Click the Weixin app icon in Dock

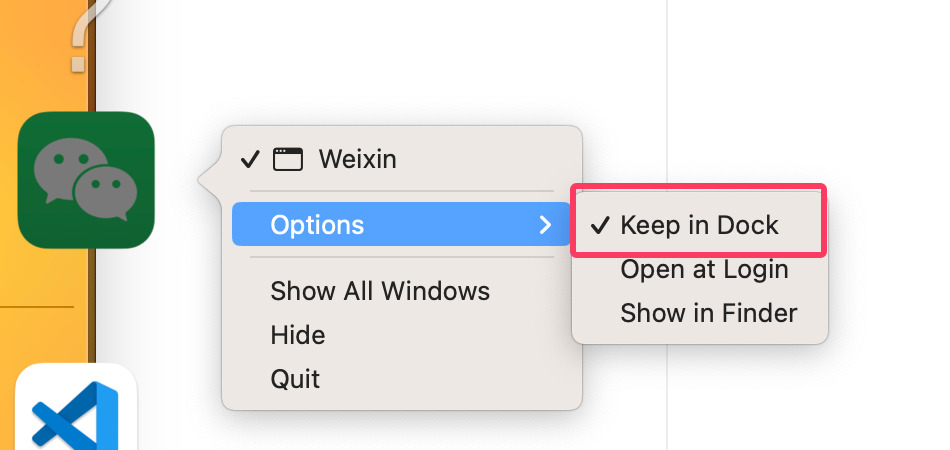pyautogui.click(x=86, y=180)
